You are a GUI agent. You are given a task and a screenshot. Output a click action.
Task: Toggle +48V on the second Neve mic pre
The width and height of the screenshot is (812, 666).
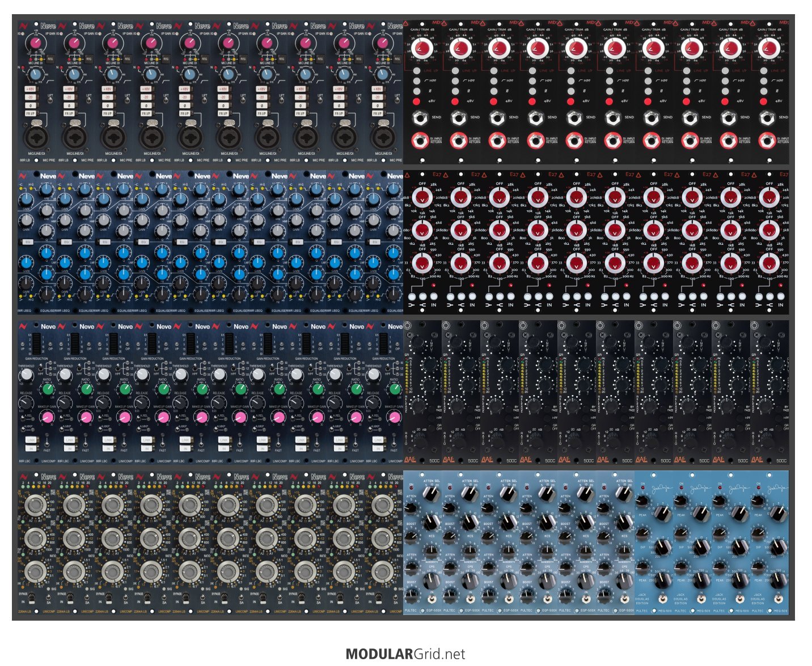coord(69,89)
